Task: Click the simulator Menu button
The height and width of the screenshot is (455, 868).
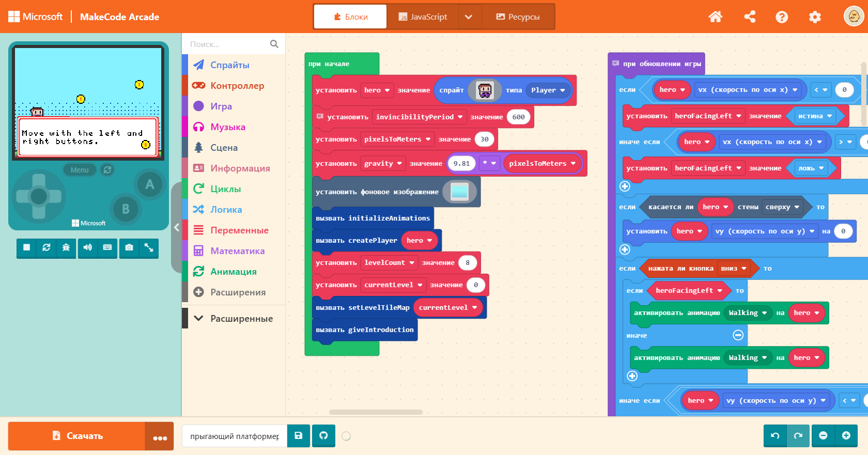Action: coord(80,170)
